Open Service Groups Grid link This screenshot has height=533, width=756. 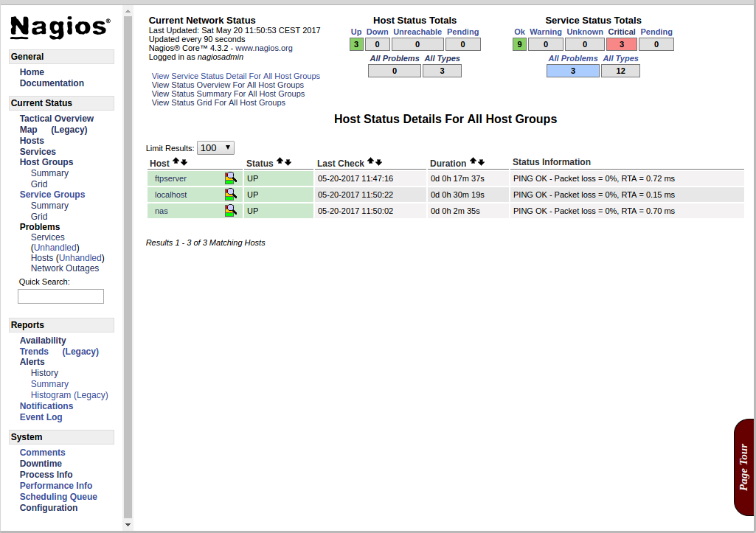39,217
